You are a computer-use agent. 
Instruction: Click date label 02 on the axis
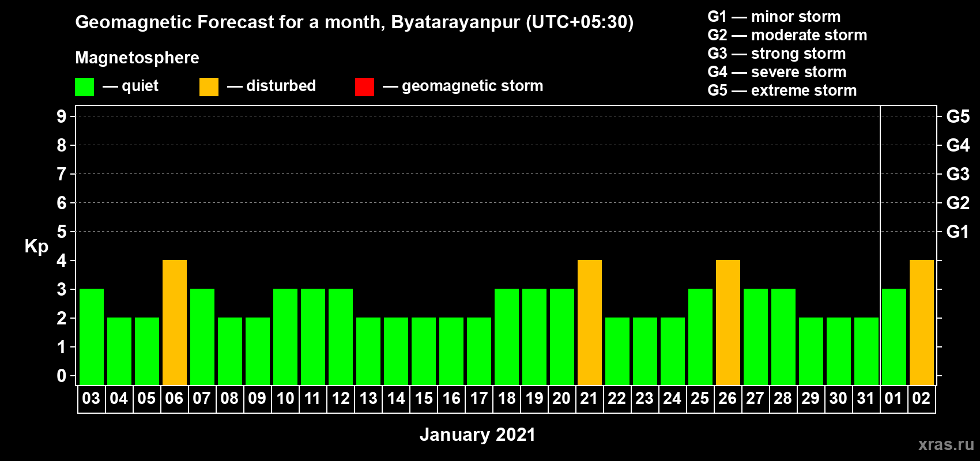click(921, 399)
